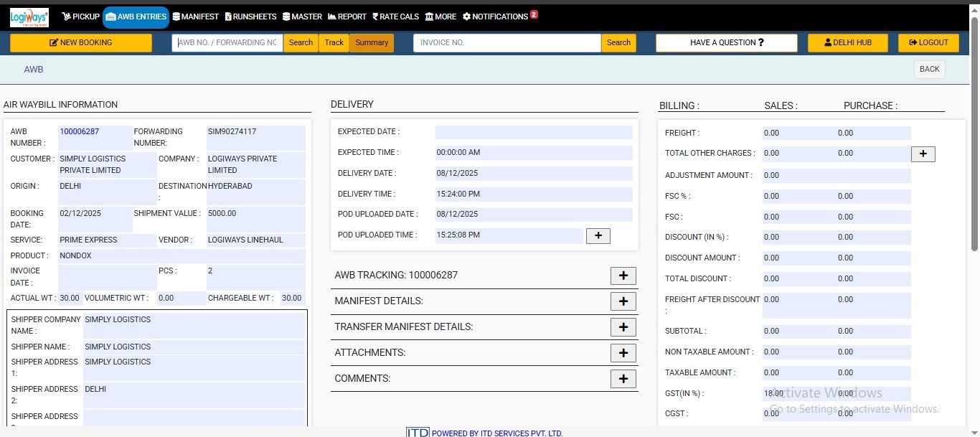This screenshot has width=980, height=437.
Task: Open the Manifest menu
Action: click(x=195, y=17)
